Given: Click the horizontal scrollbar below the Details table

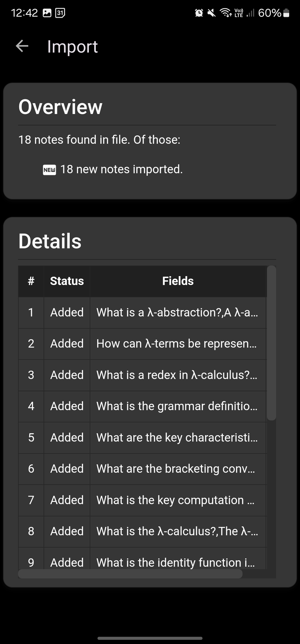Looking at the screenshot, I should tap(130, 574).
